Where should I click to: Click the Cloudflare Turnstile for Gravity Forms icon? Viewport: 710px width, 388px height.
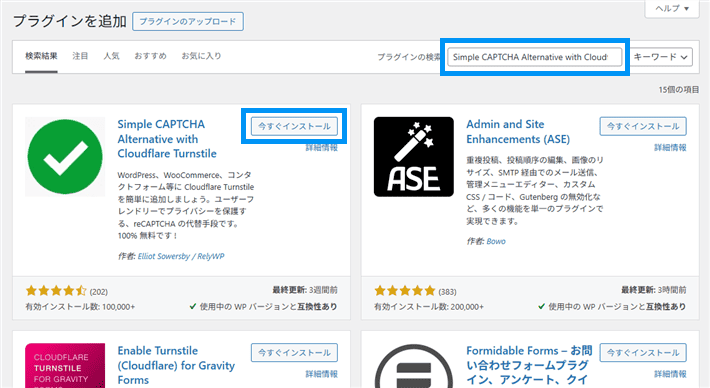tap(65, 365)
